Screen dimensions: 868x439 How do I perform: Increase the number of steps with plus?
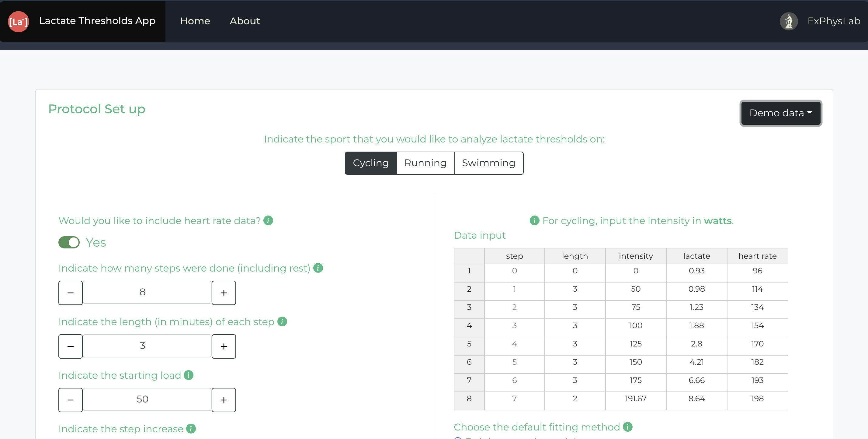coord(224,293)
